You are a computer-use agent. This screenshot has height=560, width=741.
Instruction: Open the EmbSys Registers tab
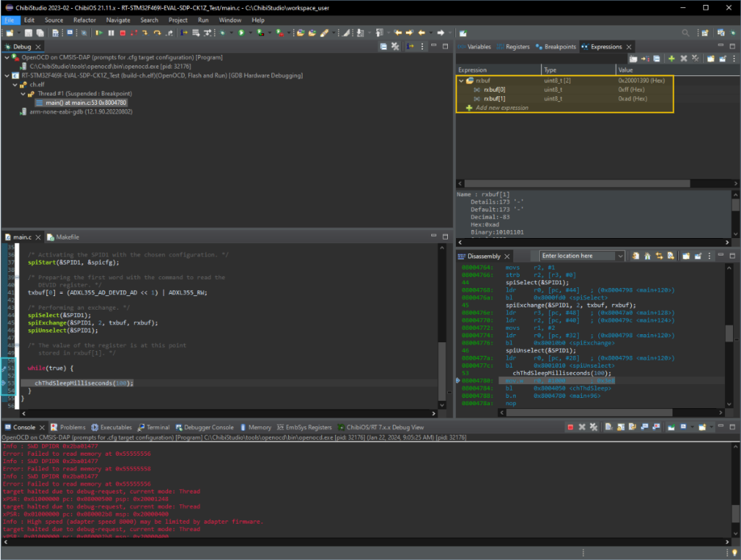[305, 427]
